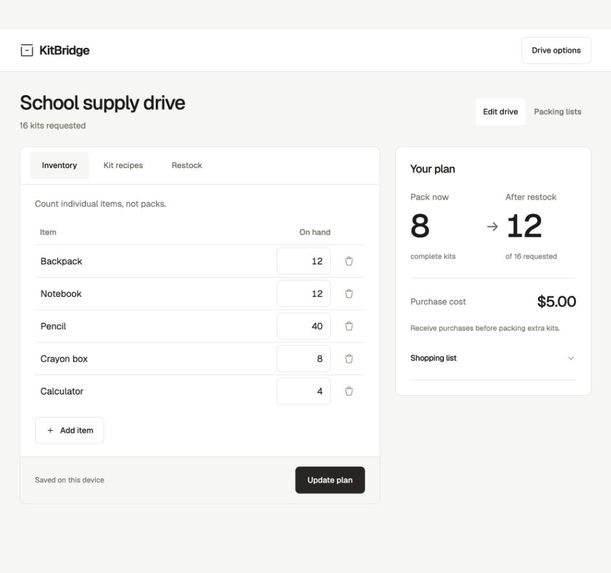The height and width of the screenshot is (573, 611).
Task: Click the 'Purchase cost' label
Action: (x=438, y=301)
